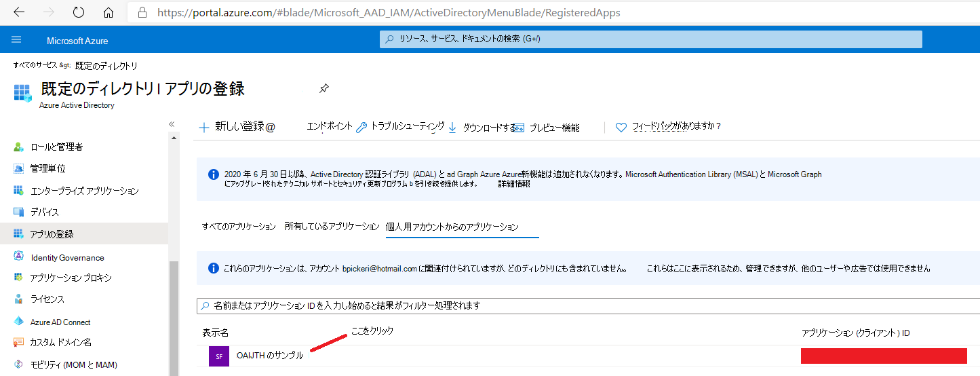Open モビリティ (MOM と MAM) in sidebar
The height and width of the screenshot is (376, 980).
pos(74,364)
